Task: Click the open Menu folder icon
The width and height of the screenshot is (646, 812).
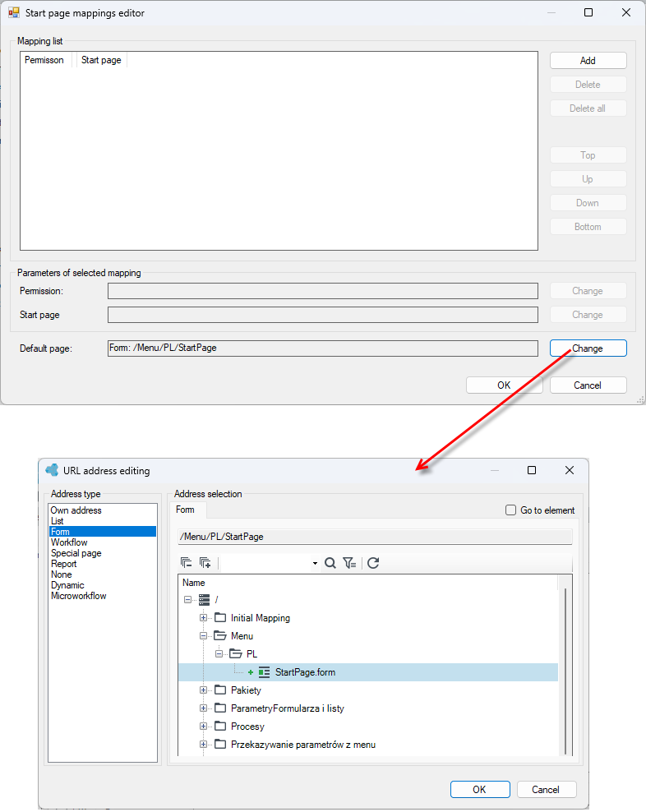Action: [221, 635]
